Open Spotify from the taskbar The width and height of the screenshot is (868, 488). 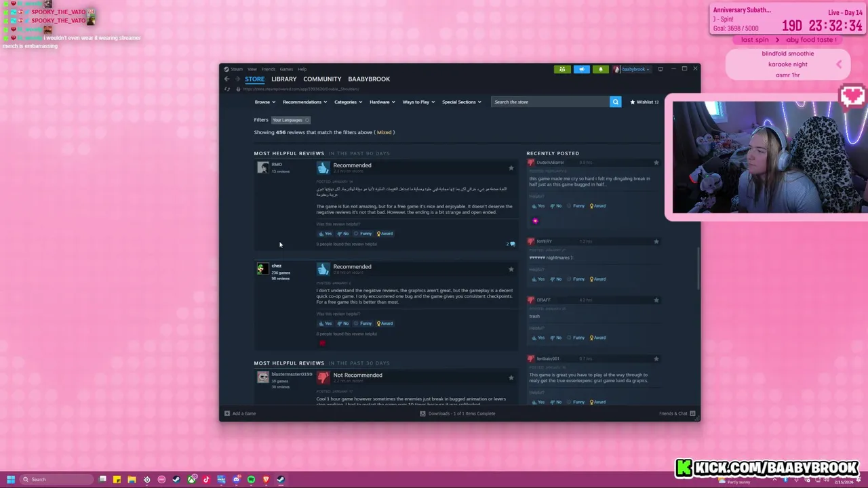tap(251, 480)
